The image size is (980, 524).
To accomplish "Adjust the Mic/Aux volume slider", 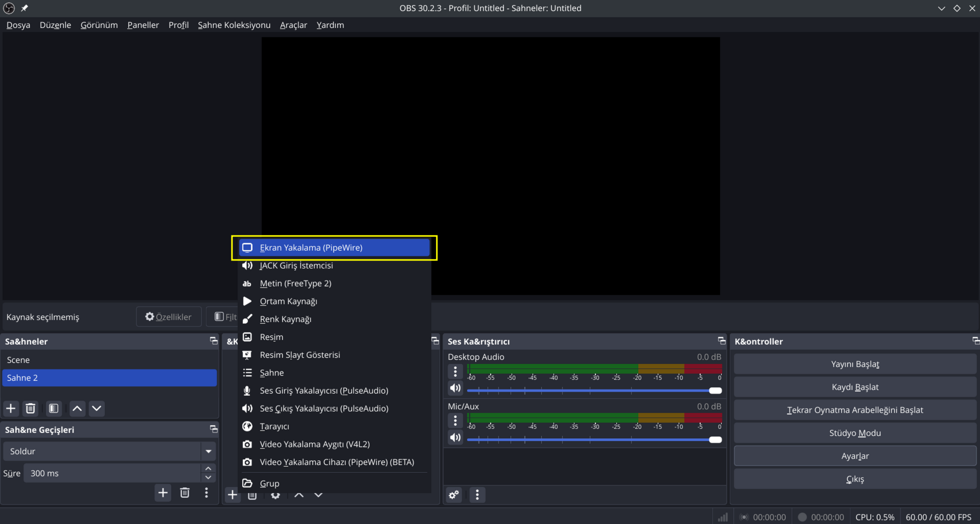I will [x=594, y=440].
